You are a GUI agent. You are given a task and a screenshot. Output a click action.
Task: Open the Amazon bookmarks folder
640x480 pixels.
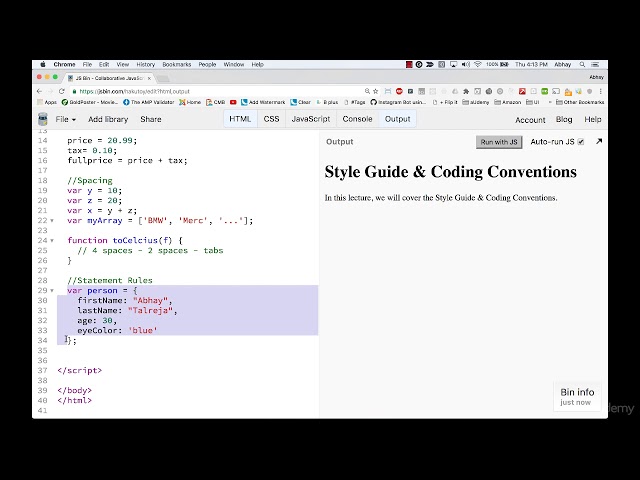click(508, 102)
